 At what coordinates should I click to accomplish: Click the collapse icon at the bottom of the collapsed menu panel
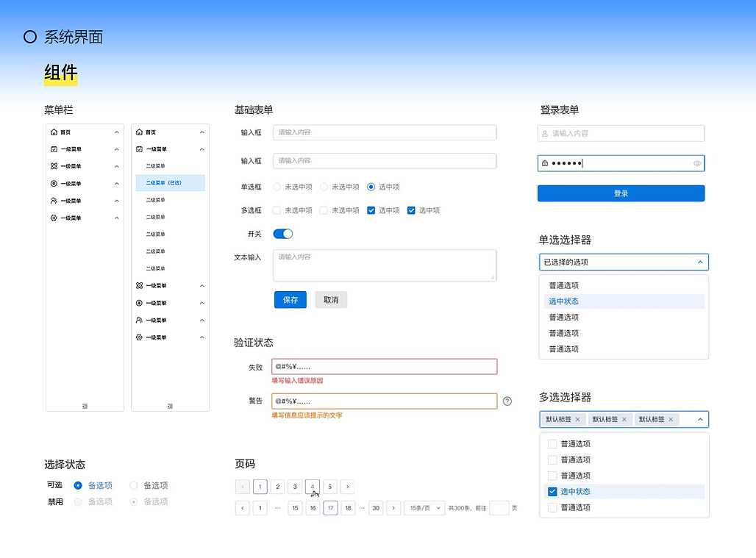(85, 407)
